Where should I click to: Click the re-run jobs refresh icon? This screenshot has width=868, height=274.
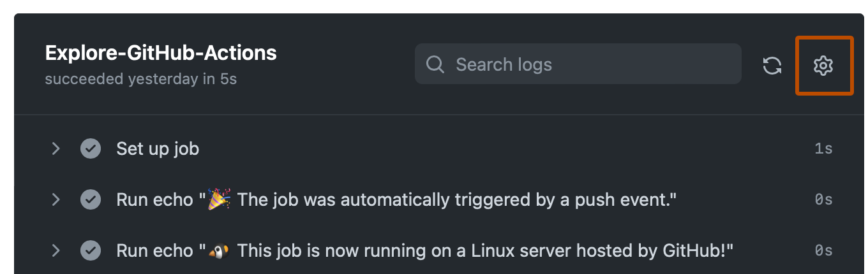pos(772,65)
